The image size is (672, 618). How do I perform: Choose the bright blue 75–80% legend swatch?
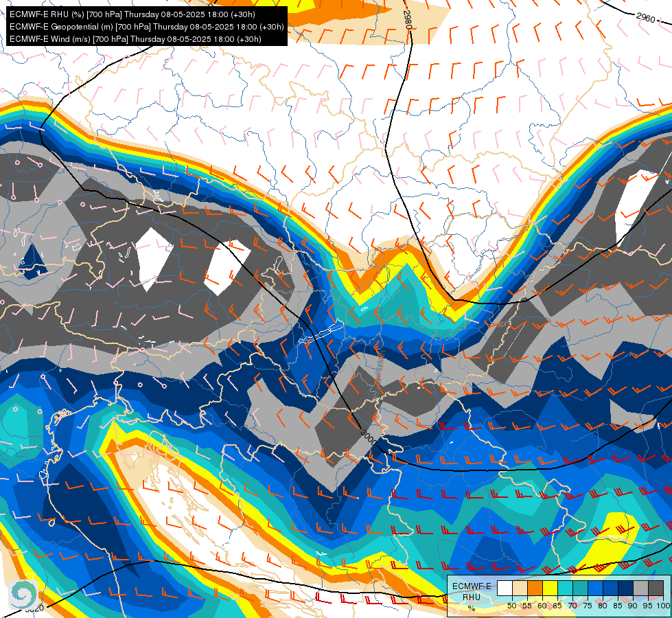click(596, 588)
